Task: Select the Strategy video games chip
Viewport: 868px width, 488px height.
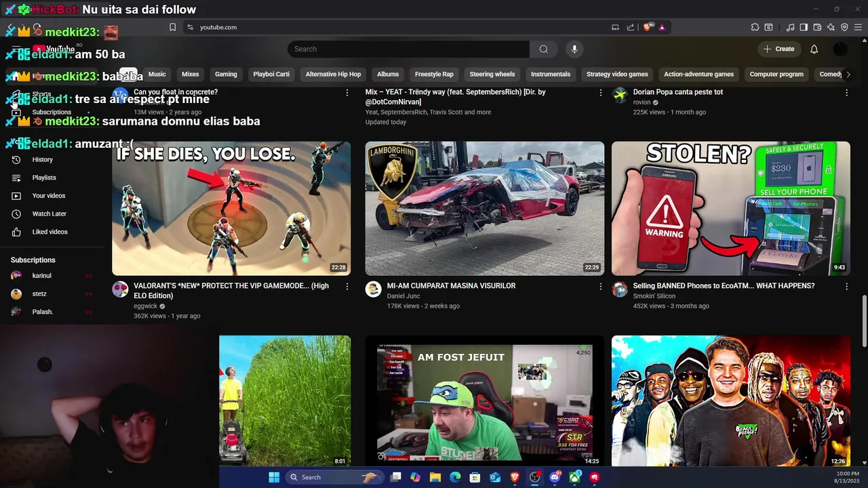Action: (x=617, y=75)
